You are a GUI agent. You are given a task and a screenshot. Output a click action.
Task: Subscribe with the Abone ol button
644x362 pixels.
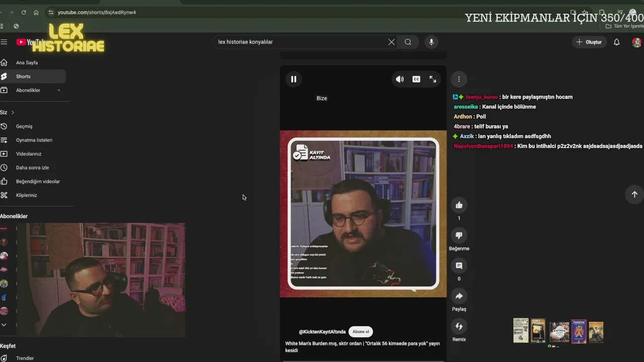[361, 332]
